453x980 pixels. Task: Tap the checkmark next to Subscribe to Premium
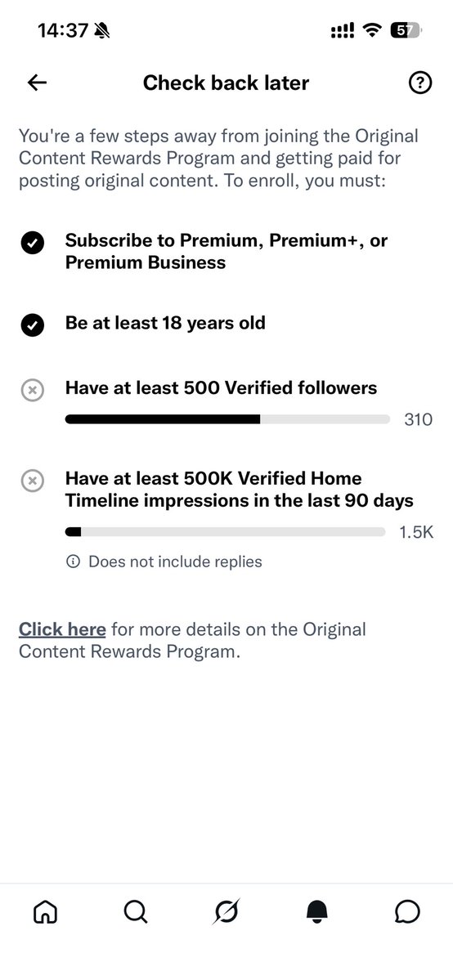click(x=33, y=243)
